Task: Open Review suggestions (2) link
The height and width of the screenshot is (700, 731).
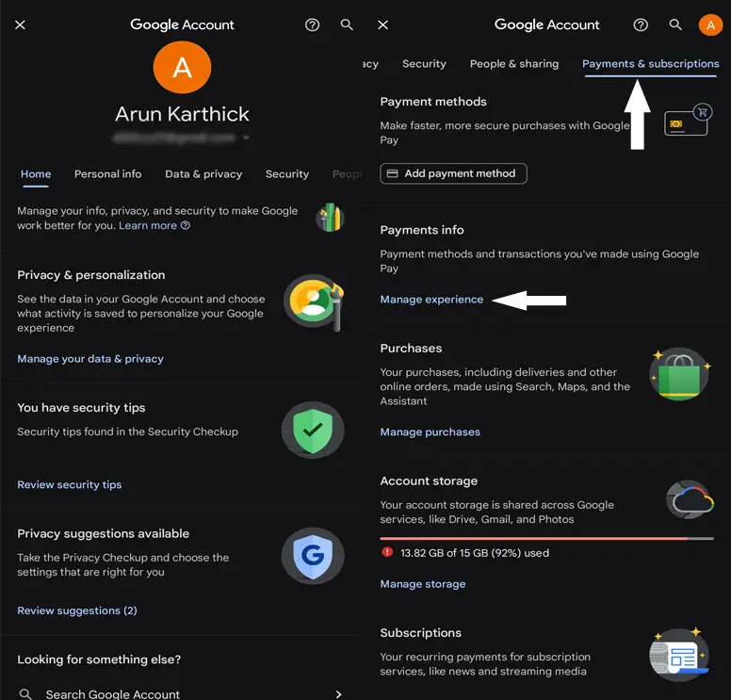Action: pos(77,610)
